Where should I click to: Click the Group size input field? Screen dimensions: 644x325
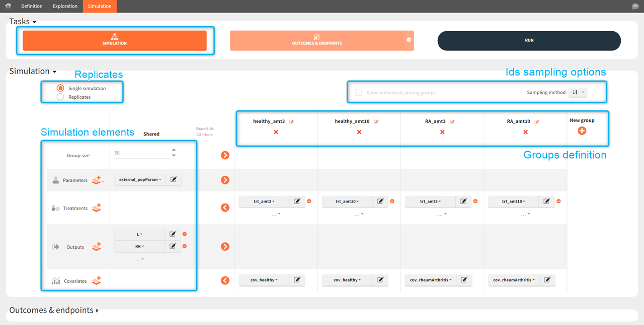(142, 153)
